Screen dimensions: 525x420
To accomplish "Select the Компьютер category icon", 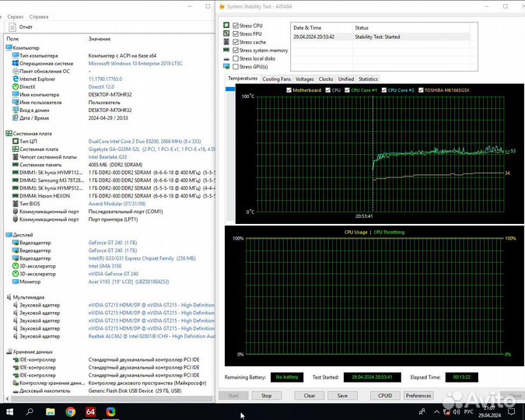I will click(x=9, y=48).
